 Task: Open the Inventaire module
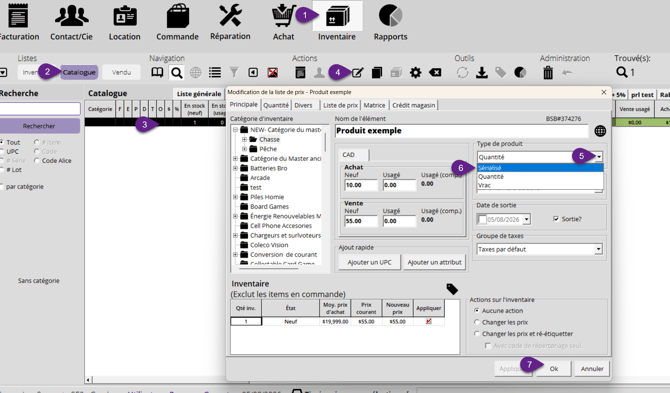click(337, 22)
